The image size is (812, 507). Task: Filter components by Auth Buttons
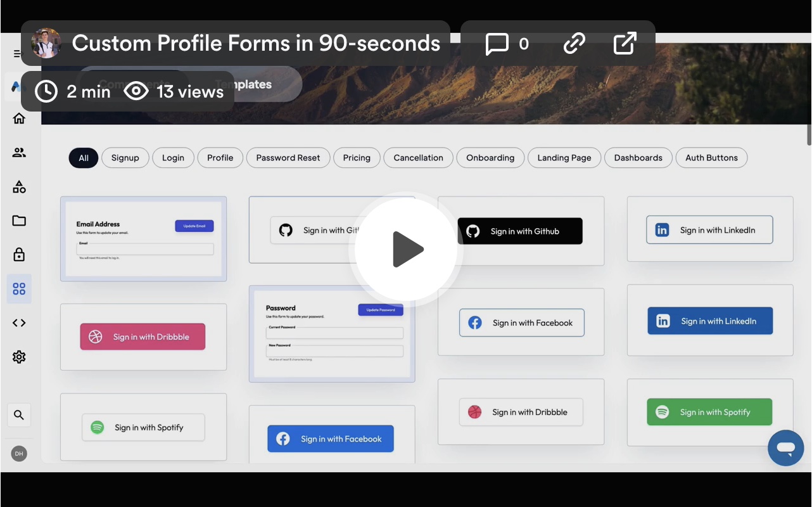(711, 158)
